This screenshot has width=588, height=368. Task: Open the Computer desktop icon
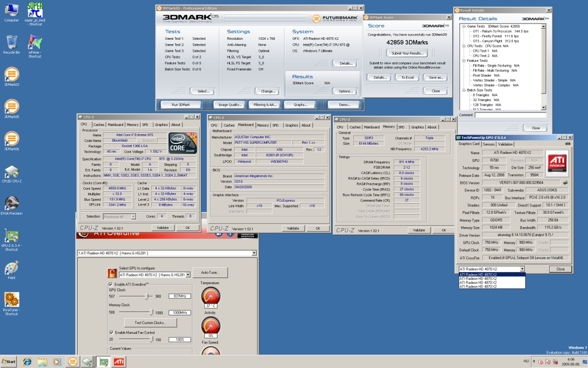[x=11, y=10]
